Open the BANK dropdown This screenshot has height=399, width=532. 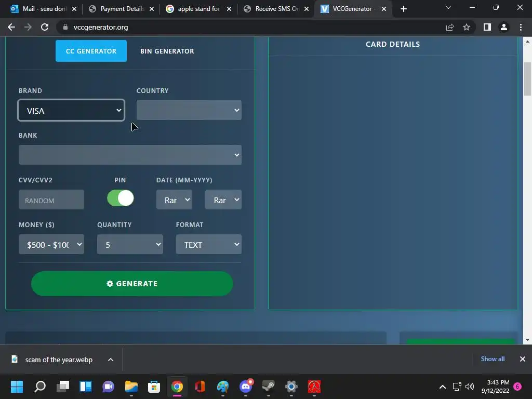pos(130,155)
